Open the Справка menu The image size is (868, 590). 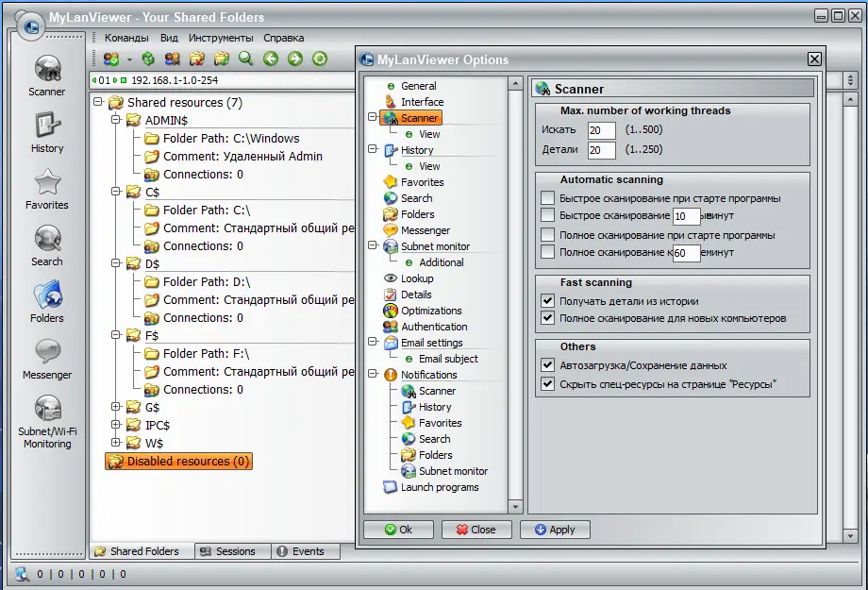283,38
